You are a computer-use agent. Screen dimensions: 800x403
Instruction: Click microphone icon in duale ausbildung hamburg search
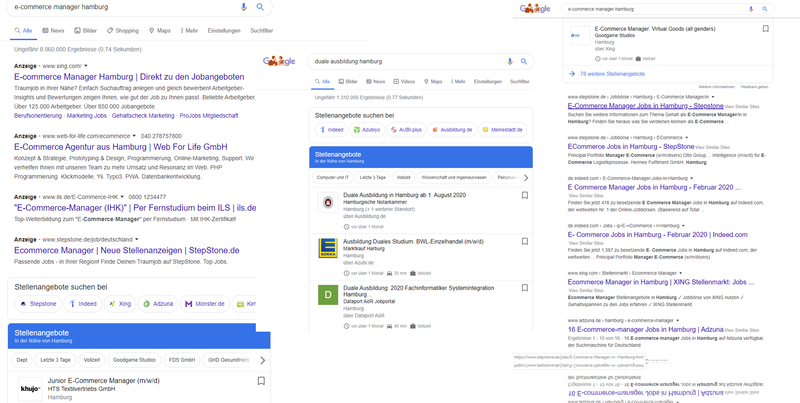[509, 62]
